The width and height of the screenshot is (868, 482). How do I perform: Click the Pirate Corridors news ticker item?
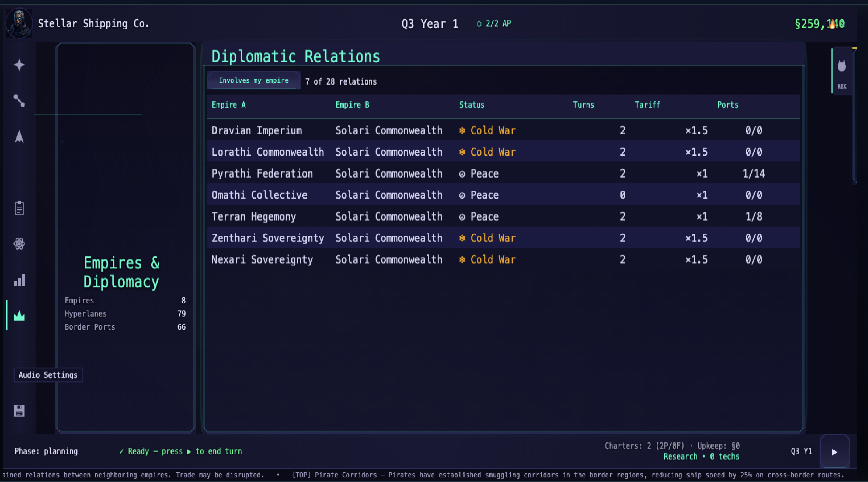[568, 475]
